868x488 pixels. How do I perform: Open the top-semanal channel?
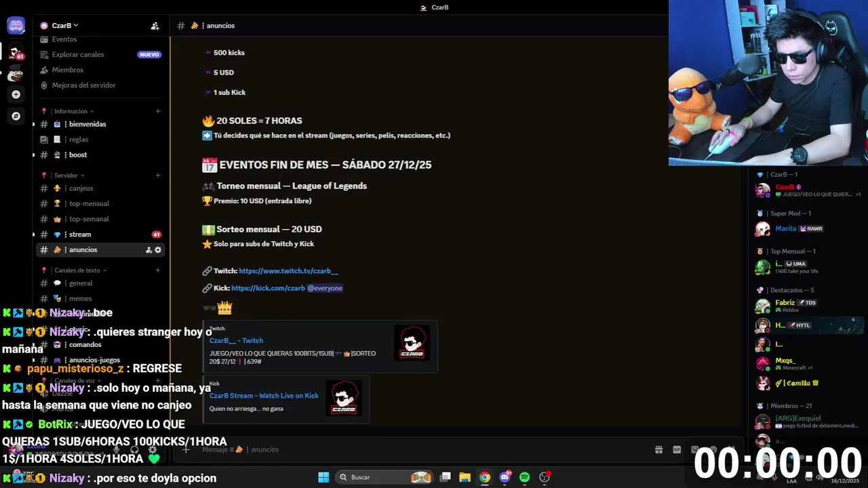(x=102, y=219)
